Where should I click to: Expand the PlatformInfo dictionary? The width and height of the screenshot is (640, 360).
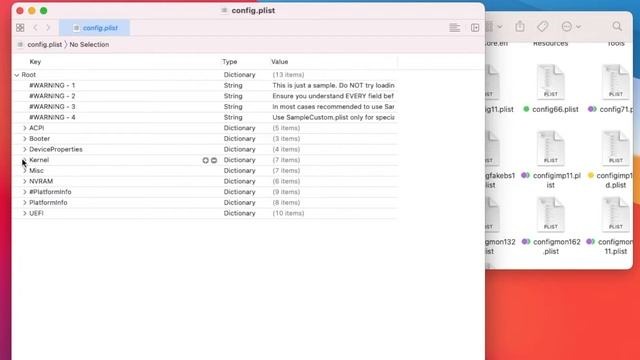pos(25,202)
